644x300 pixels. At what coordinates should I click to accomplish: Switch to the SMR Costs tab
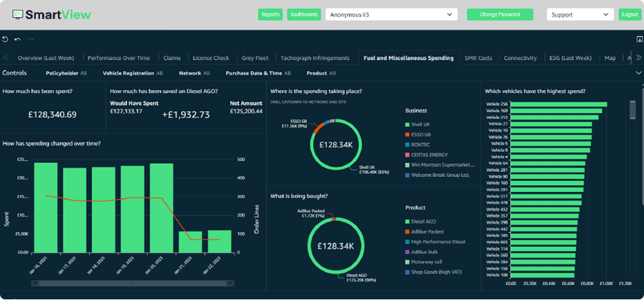pos(478,58)
